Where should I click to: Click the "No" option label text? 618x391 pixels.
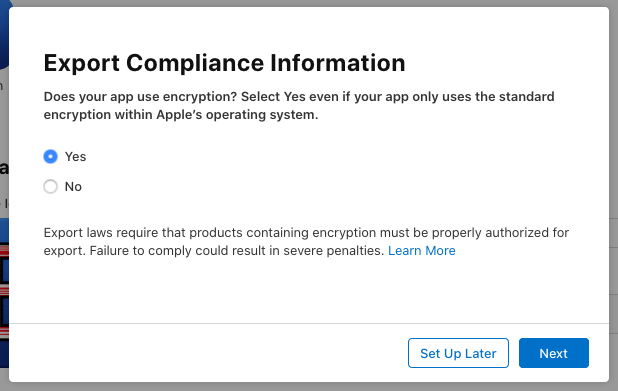click(73, 186)
